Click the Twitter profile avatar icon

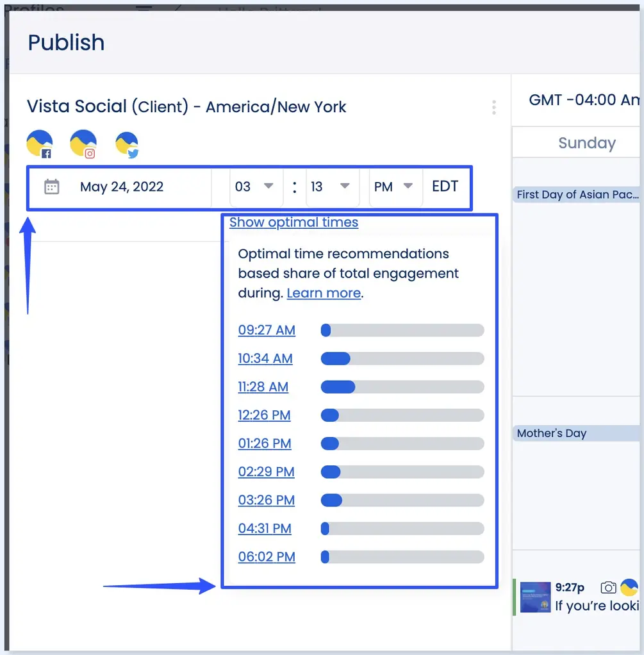[127, 144]
